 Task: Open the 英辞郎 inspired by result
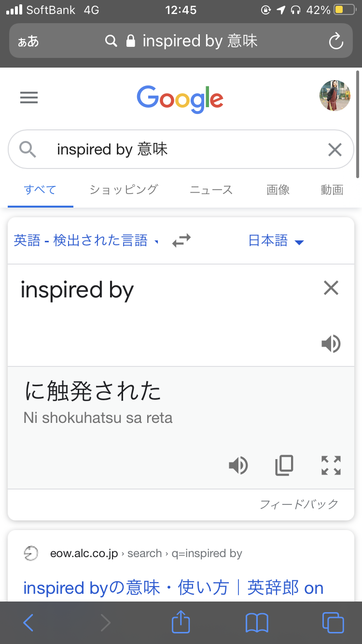(x=173, y=588)
